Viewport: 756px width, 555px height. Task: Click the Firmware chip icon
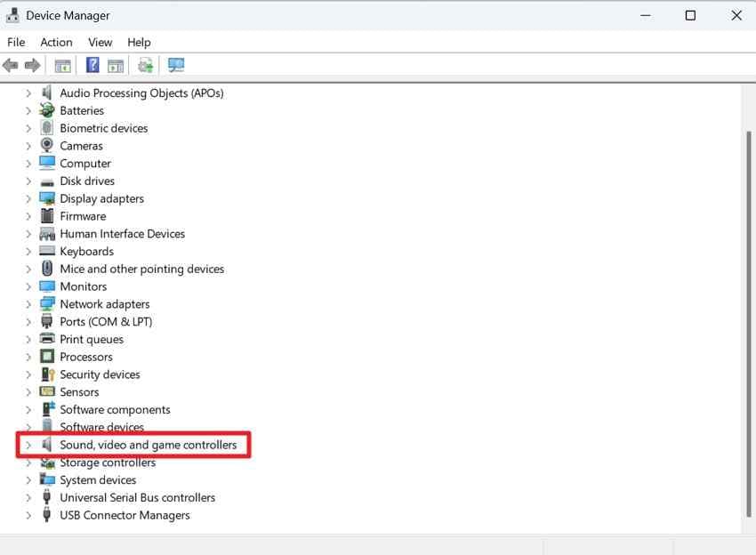coord(47,215)
